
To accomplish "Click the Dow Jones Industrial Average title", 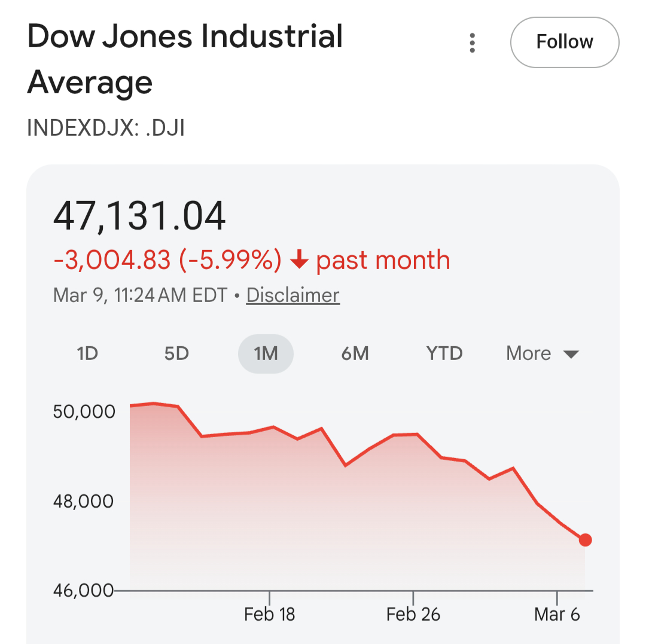I will point(185,59).
